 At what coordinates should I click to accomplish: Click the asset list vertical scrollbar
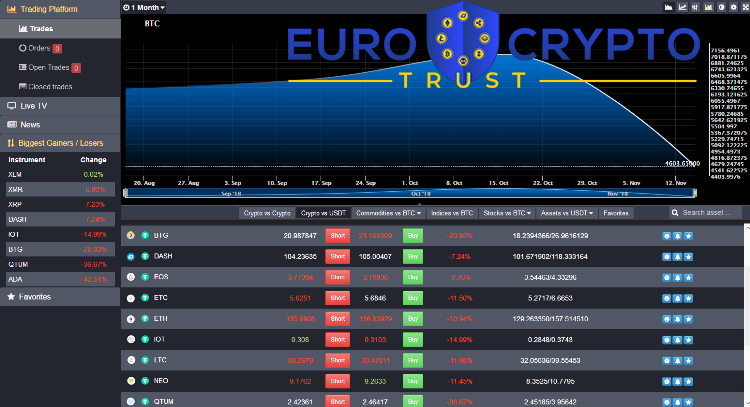pos(747,315)
